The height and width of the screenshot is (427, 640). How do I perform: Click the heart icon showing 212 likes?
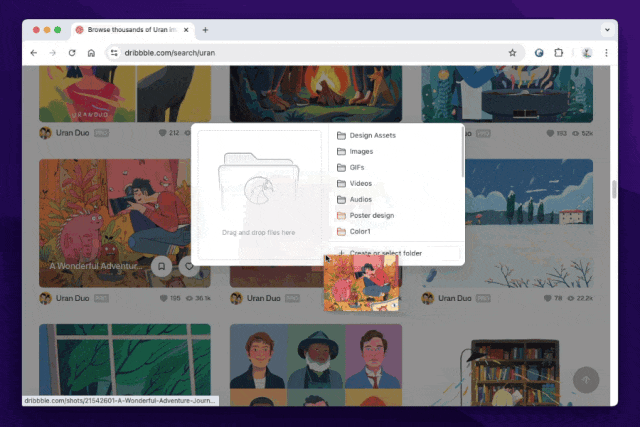click(x=162, y=133)
